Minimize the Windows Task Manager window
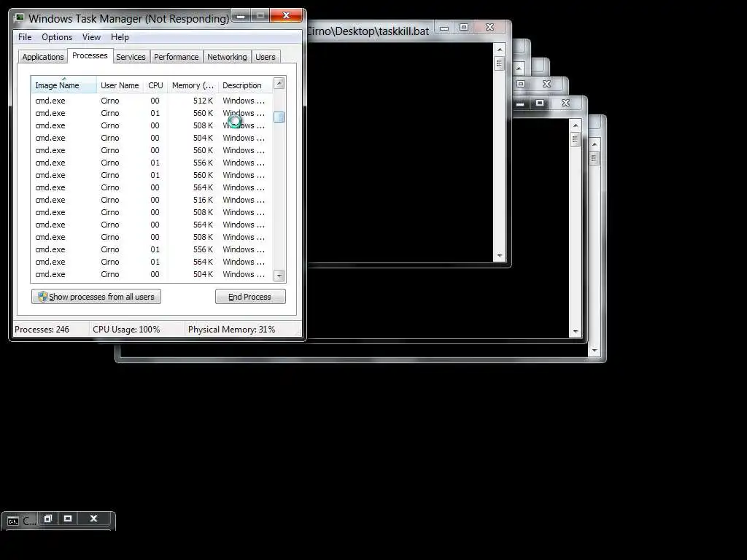 [x=241, y=16]
